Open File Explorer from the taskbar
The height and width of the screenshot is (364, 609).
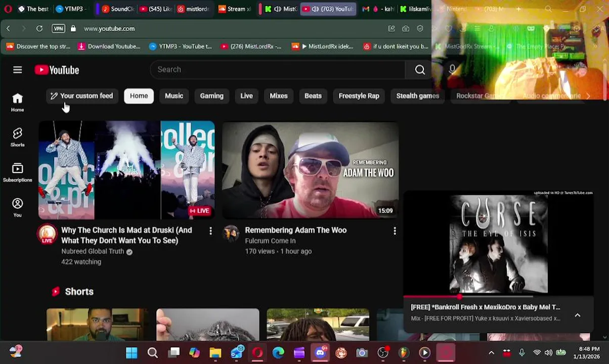tap(215, 352)
